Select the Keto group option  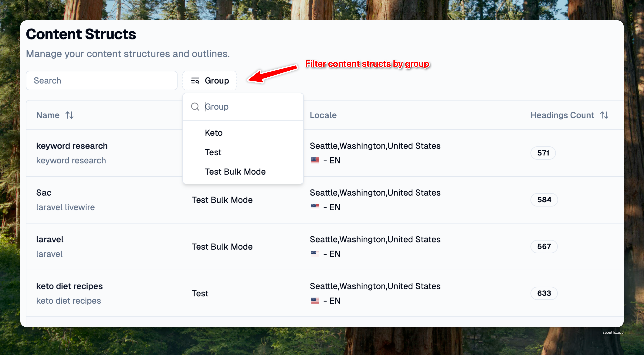click(214, 133)
